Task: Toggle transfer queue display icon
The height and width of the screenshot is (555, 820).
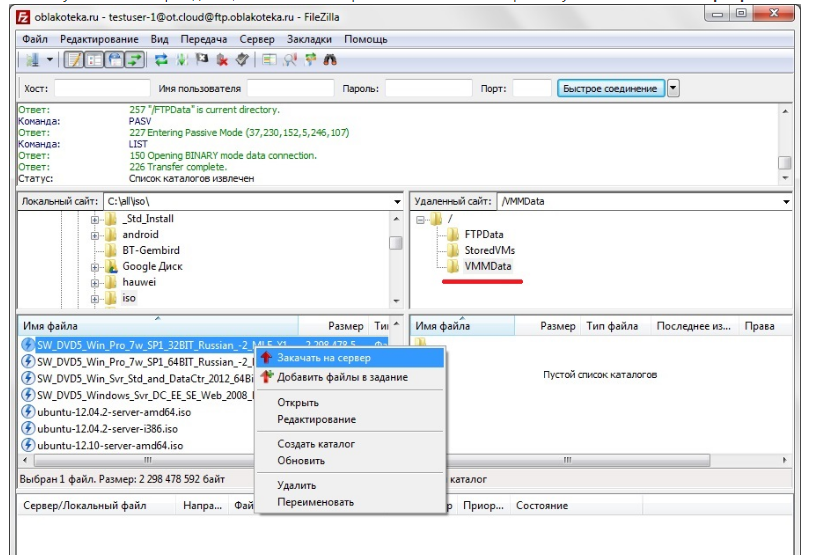Action: click(x=135, y=60)
